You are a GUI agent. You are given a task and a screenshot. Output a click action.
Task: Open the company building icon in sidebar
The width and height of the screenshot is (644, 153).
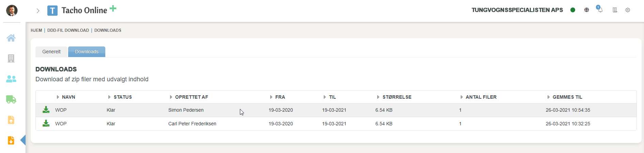(x=11, y=58)
